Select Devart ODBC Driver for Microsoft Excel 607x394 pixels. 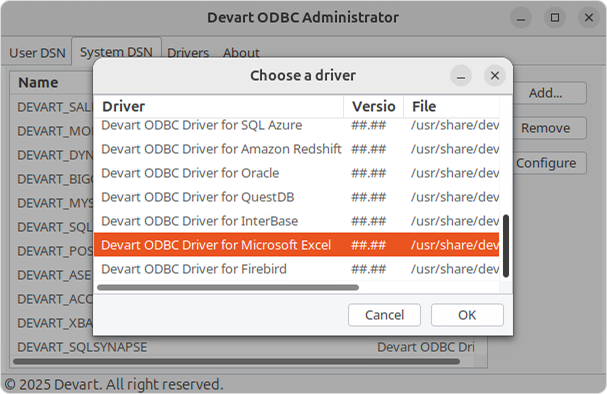(x=297, y=245)
